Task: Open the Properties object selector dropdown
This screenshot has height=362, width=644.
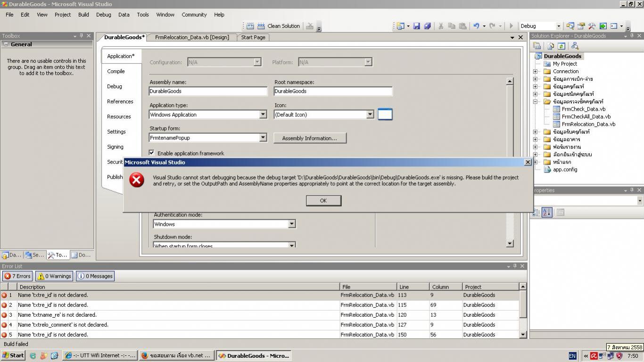Action: click(639, 201)
